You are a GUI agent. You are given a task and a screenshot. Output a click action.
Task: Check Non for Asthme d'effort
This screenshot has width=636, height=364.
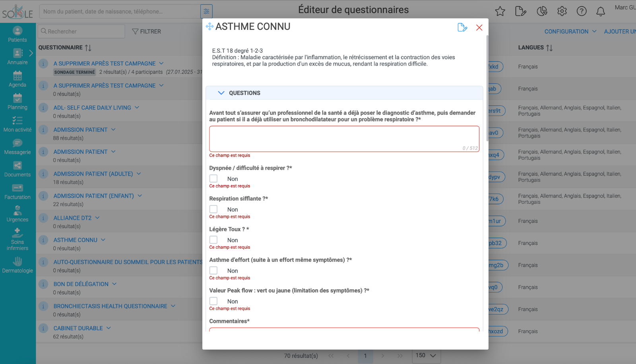[x=213, y=271]
